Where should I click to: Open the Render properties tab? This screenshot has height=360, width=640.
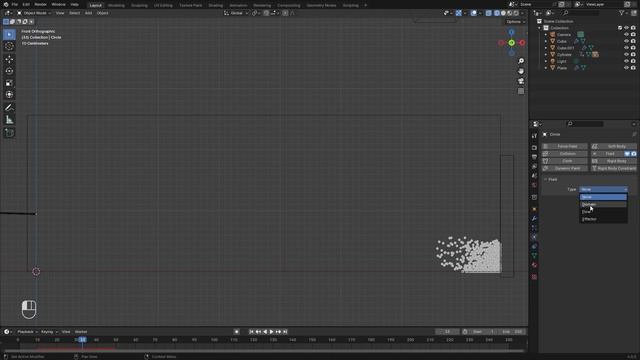(x=534, y=148)
